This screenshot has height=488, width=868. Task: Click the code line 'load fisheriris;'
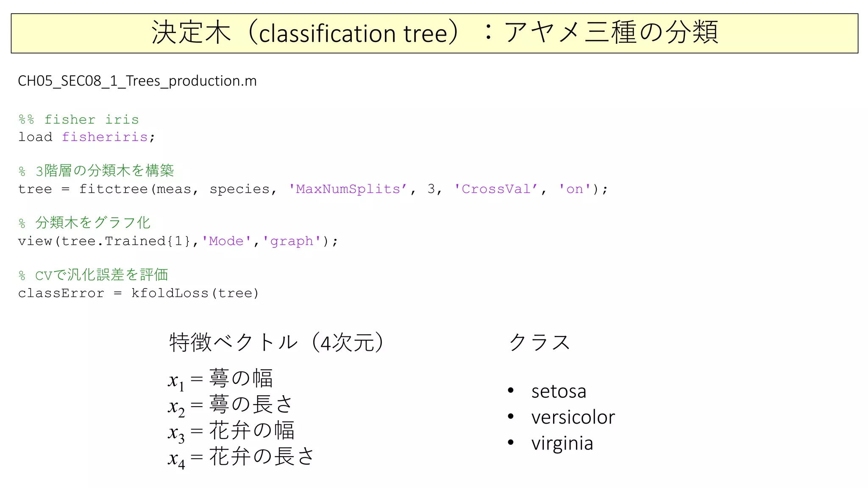(87, 137)
